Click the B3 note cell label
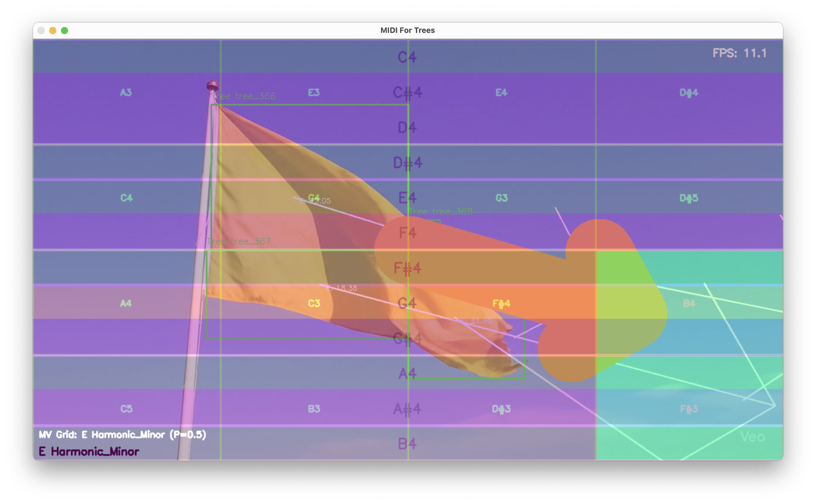Screen dimensions: 816x504 (x=314, y=409)
